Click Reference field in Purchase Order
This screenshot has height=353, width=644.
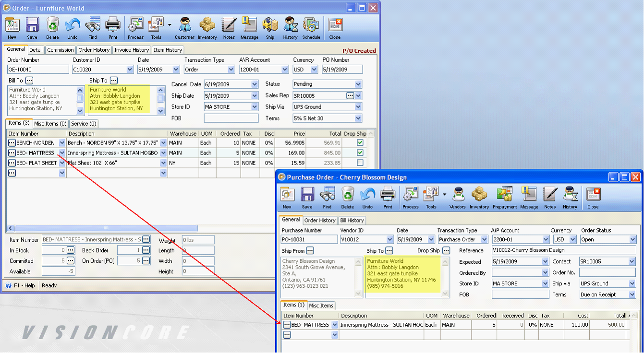pyautogui.click(x=564, y=250)
